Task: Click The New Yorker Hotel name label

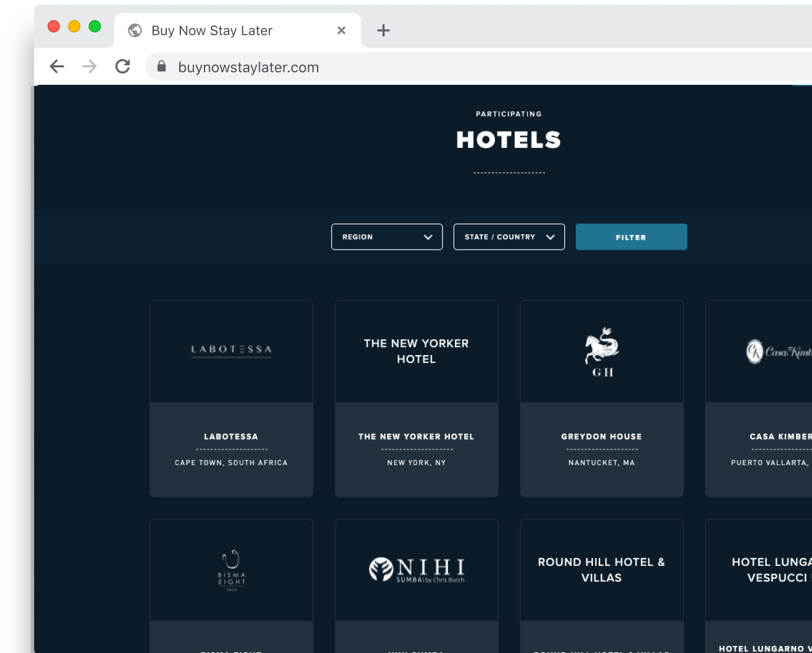Action: pos(417,436)
